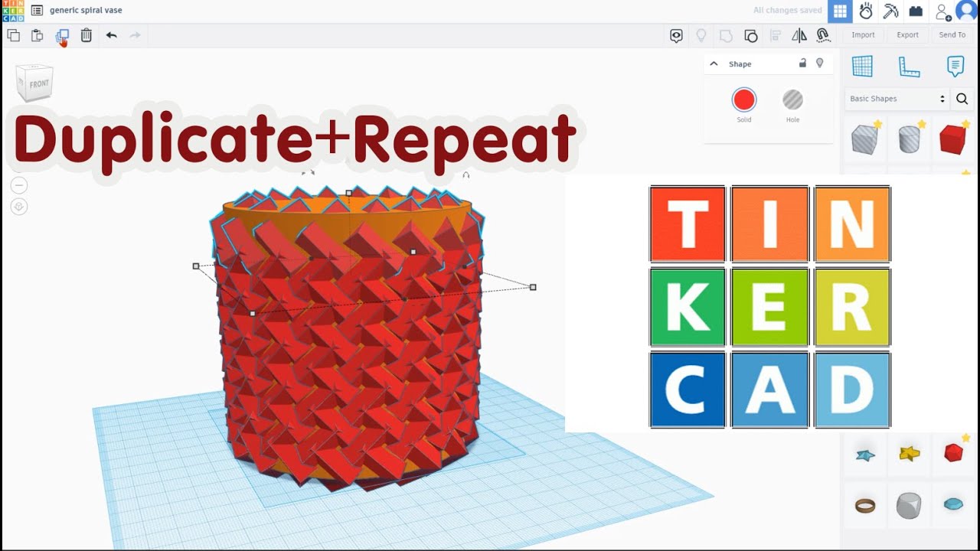Select the striped Hole option
This screenshot has width=980, height=551.
792,100
